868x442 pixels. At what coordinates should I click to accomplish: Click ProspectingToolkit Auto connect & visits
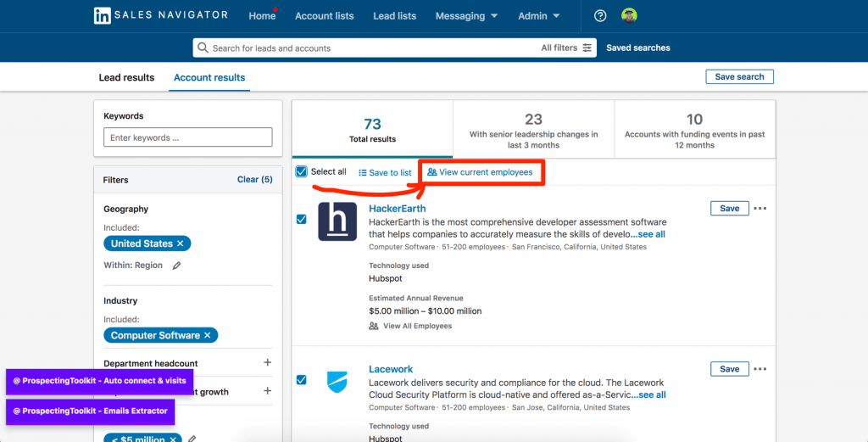pyautogui.click(x=100, y=381)
